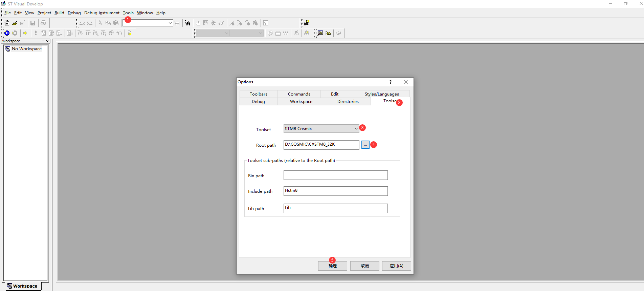Switch to the Debug tab in Options

click(259, 102)
